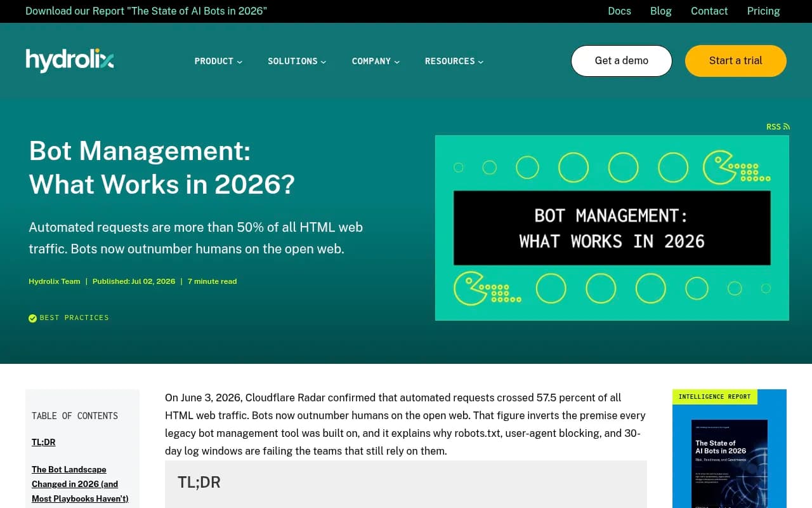Click the Get a demo button

(622, 61)
